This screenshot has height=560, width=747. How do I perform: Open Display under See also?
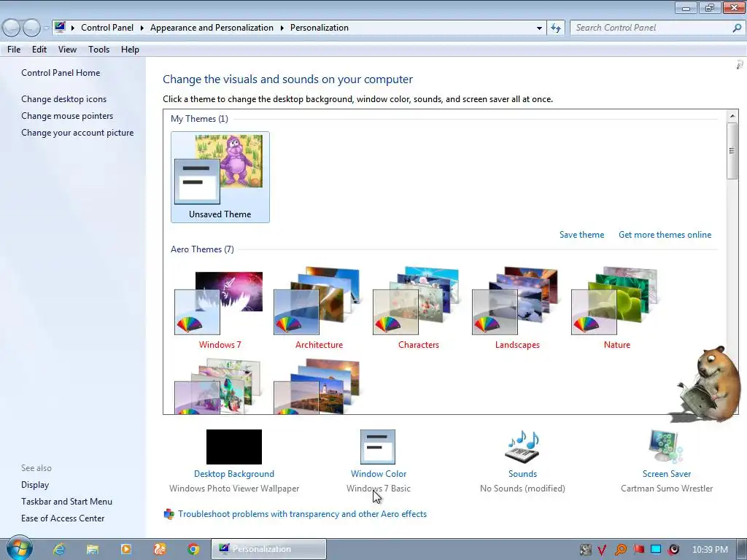click(x=35, y=485)
